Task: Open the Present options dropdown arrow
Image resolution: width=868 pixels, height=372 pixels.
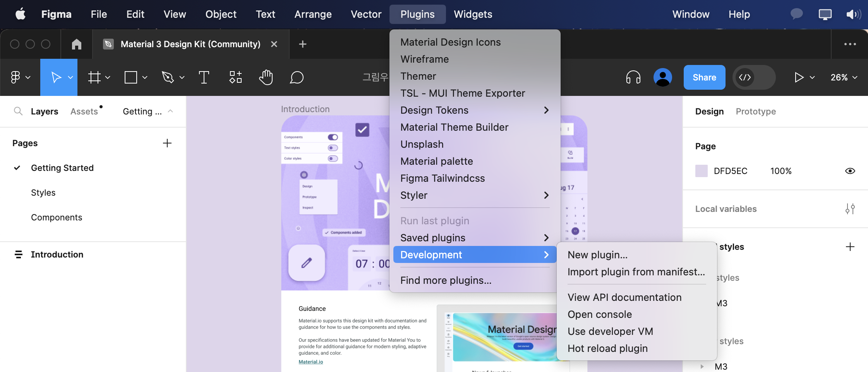Action: tap(812, 77)
